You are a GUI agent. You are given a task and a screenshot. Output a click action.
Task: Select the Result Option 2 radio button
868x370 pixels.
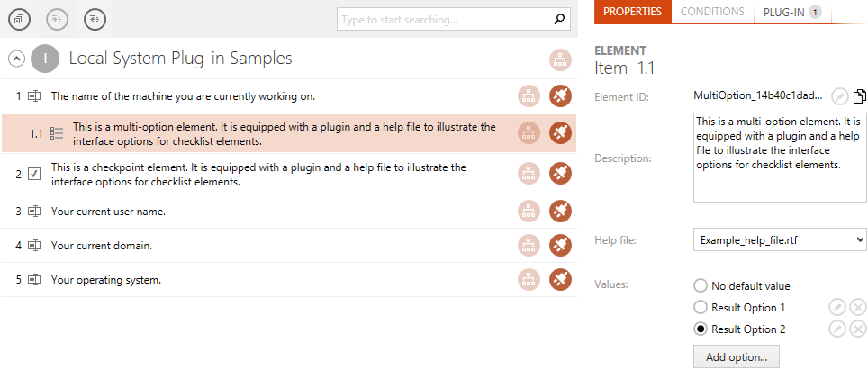701,329
